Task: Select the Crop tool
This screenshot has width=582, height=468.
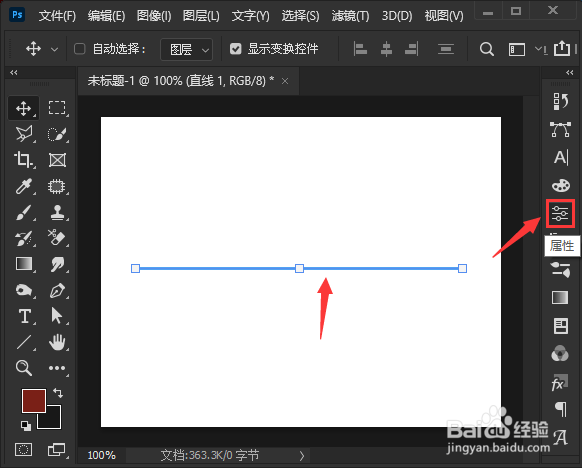Action: click(23, 160)
